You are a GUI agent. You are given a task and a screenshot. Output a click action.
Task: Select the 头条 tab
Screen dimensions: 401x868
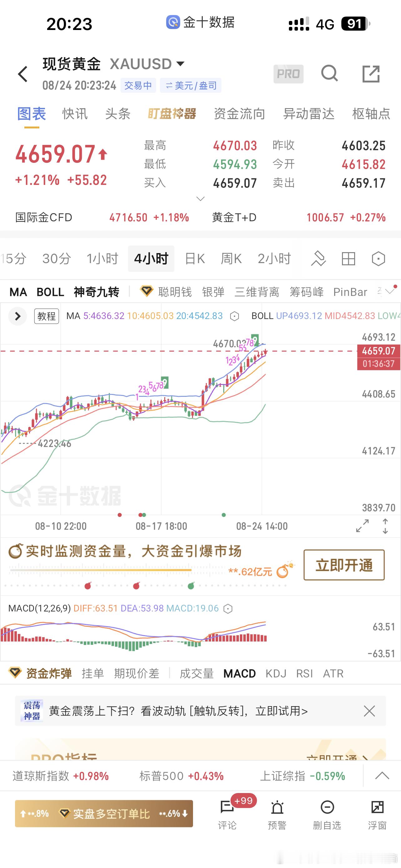[x=118, y=114]
